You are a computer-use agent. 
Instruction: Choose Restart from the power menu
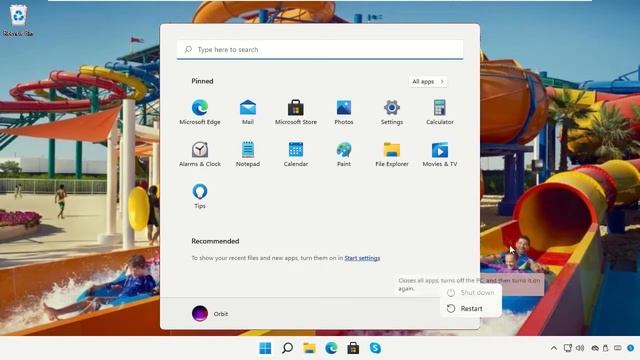coord(471,309)
